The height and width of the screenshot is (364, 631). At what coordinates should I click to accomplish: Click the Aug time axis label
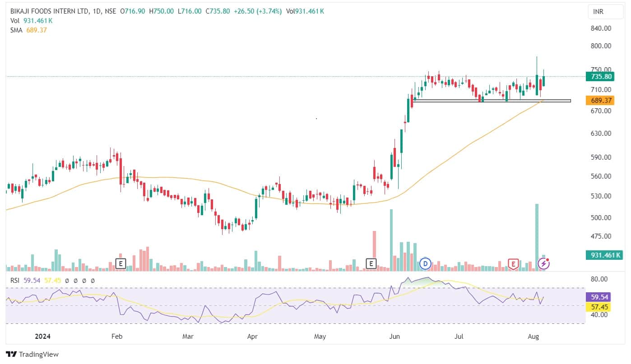534,336
